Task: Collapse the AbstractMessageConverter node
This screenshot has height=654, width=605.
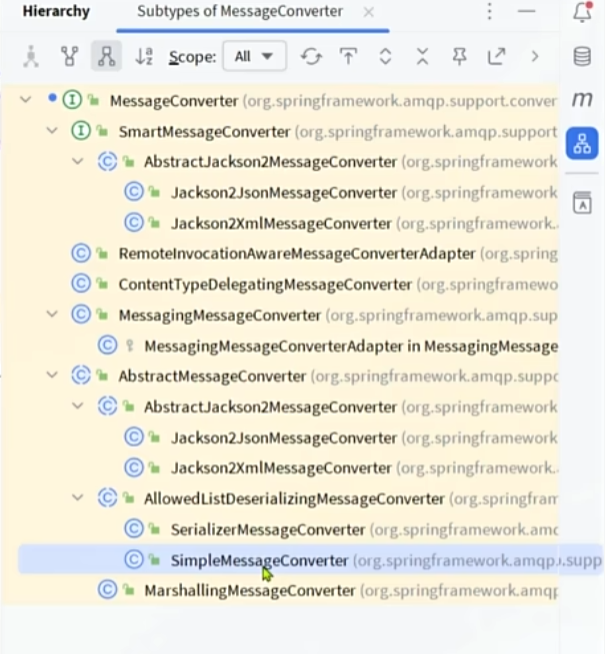Action: pyautogui.click(x=52, y=375)
